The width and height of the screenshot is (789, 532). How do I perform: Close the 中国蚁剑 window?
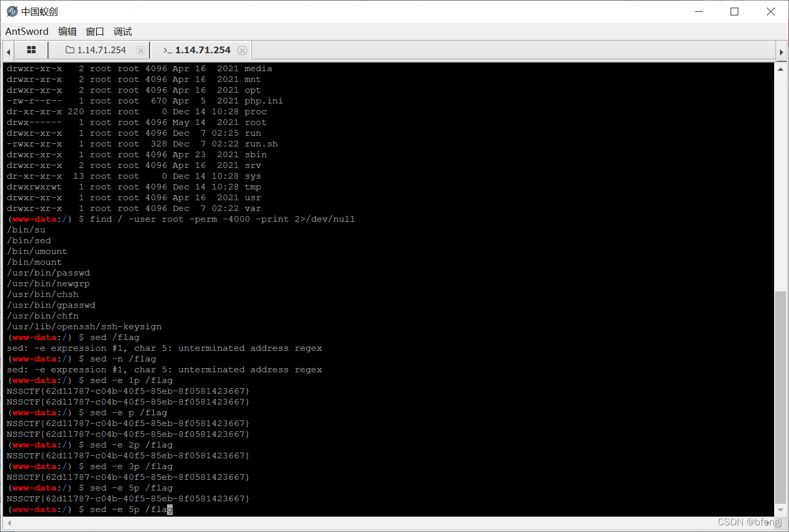coord(771,11)
